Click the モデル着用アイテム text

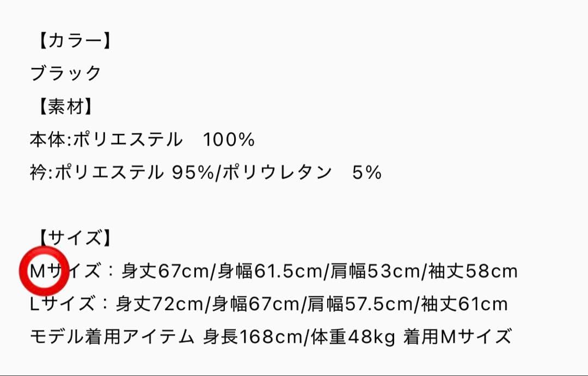pos(112,337)
